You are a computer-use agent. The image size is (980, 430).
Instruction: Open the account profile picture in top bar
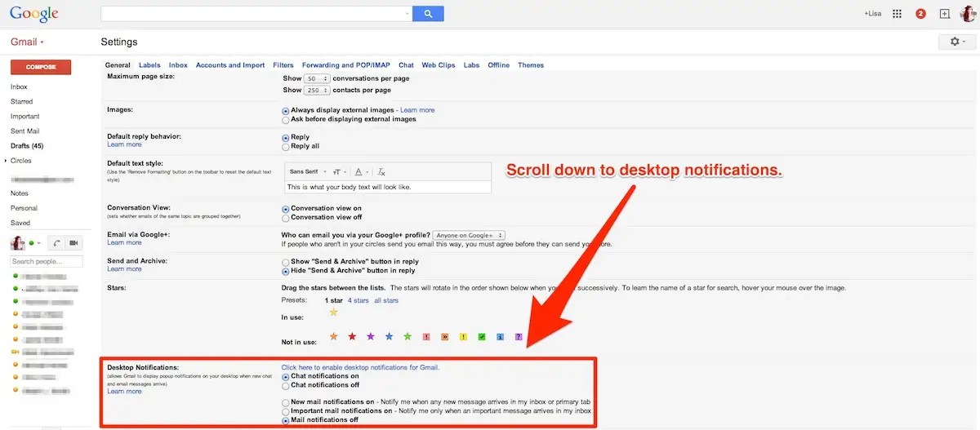point(967,14)
